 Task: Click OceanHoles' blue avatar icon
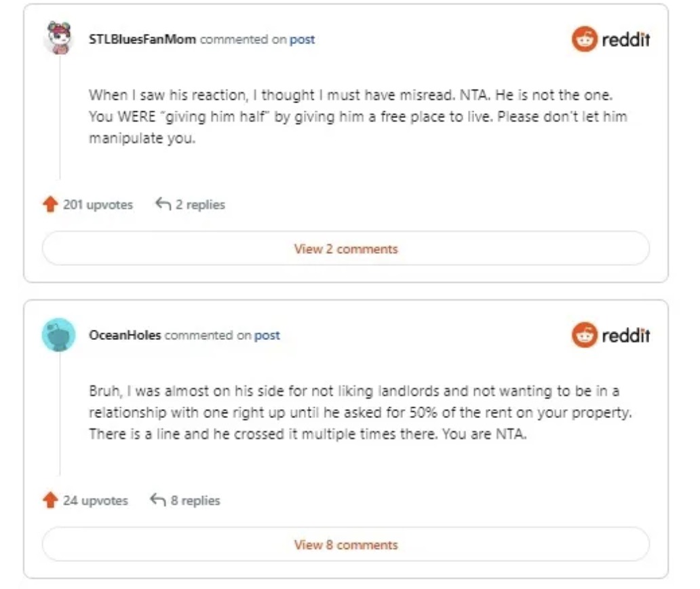(59, 335)
